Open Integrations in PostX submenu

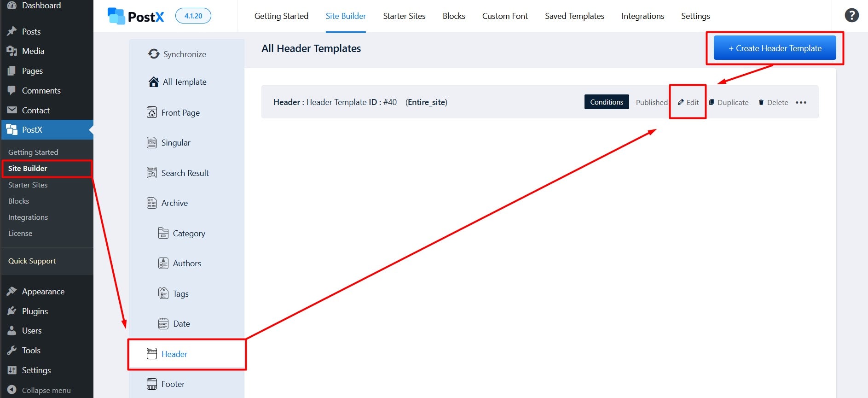28,217
